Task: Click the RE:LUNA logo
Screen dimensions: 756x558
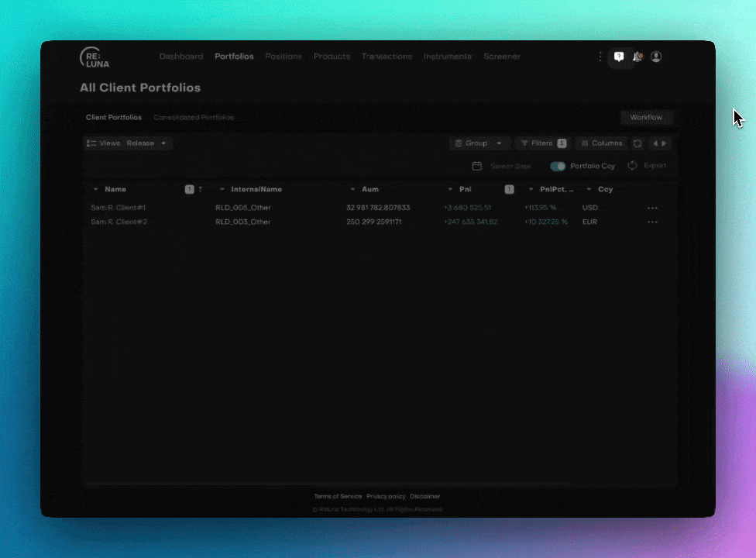Action: pos(94,57)
